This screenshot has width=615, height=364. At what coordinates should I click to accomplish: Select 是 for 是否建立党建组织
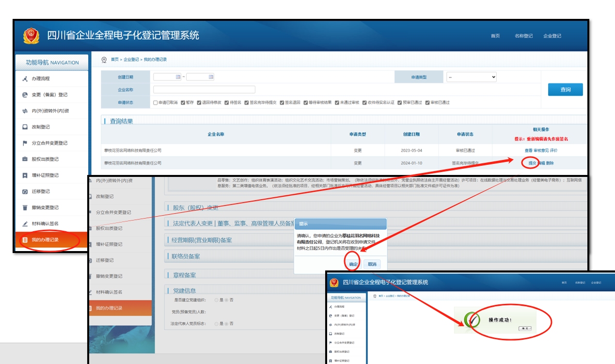(216, 300)
